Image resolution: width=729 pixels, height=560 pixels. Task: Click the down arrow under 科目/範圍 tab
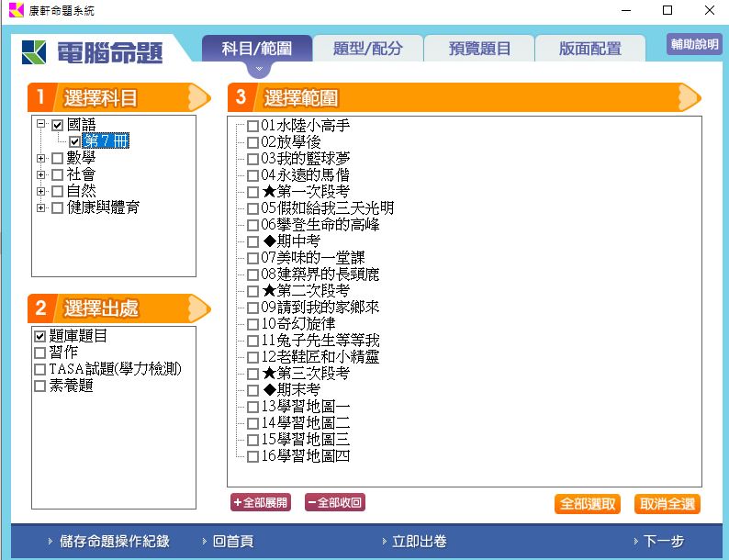click(x=259, y=69)
